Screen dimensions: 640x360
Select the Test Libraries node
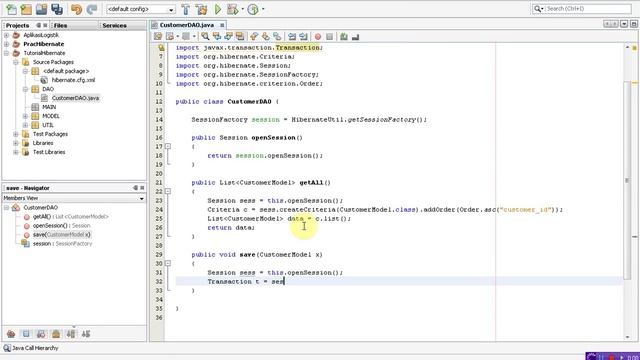click(49, 152)
